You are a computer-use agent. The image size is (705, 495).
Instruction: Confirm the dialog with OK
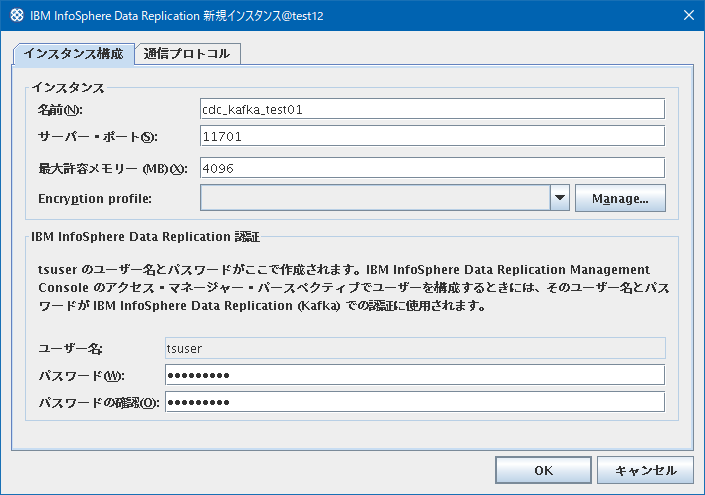click(543, 470)
